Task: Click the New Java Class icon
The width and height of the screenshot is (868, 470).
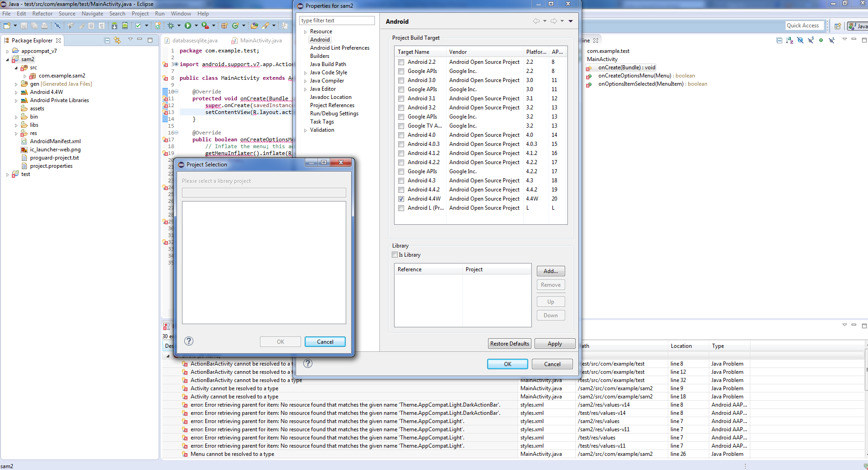Action: pos(235,26)
